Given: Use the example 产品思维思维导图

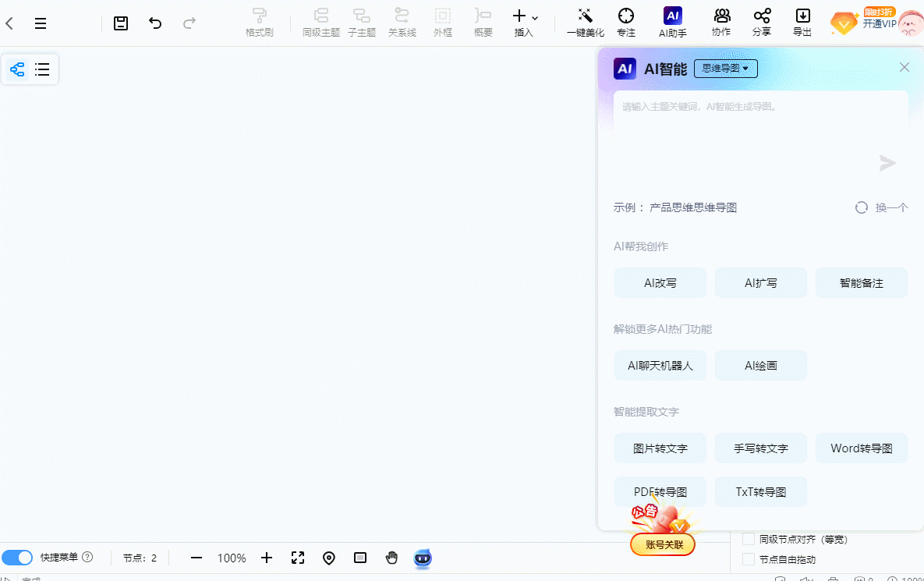Looking at the screenshot, I should point(693,207).
